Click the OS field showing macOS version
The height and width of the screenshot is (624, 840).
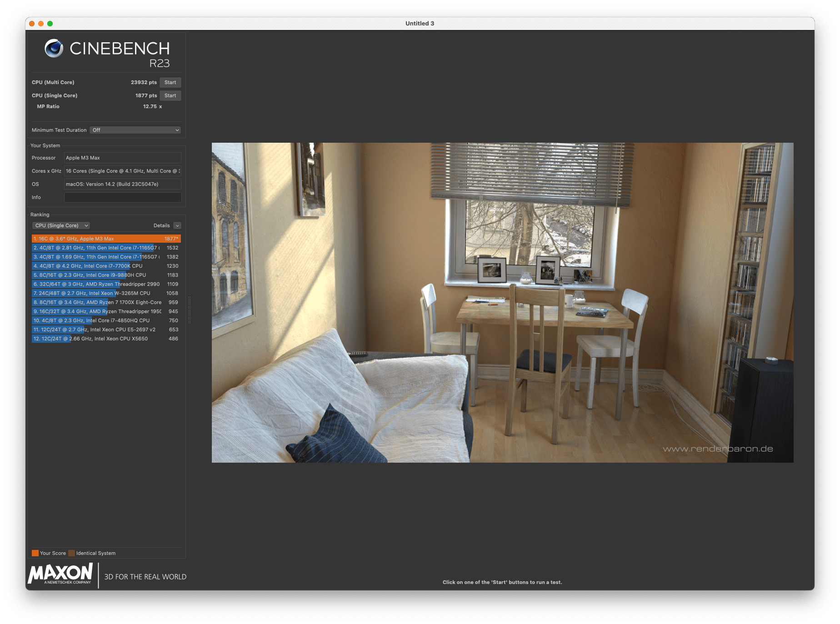[123, 184]
